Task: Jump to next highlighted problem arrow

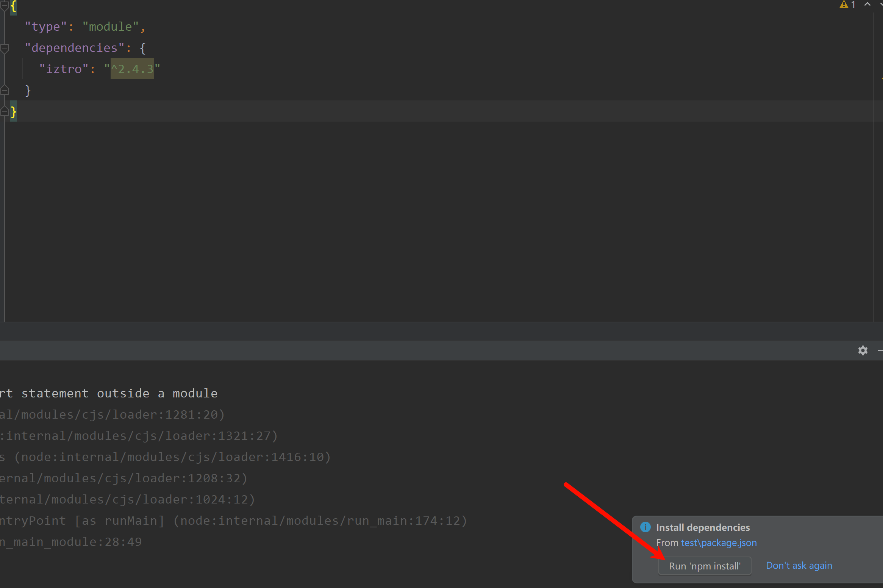Action: (x=881, y=5)
